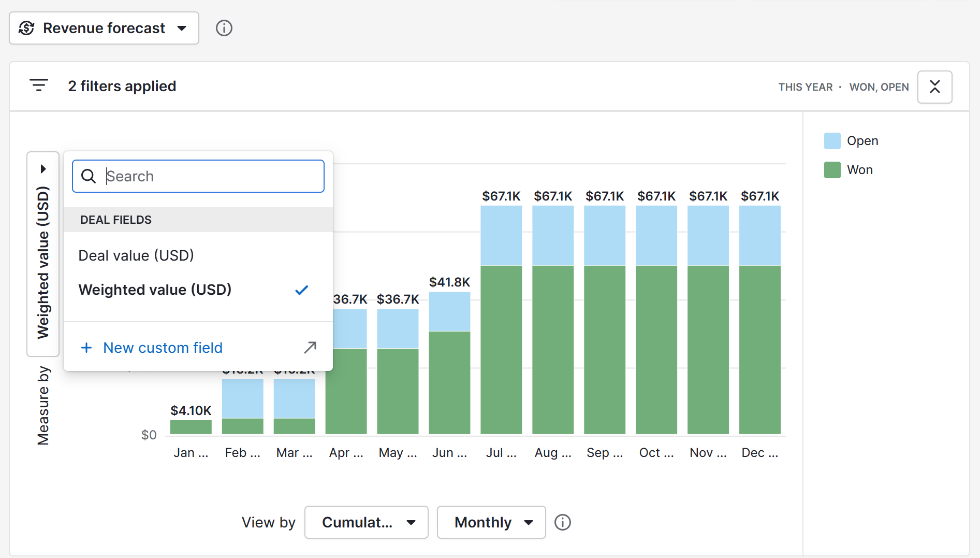The height and width of the screenshot is (558, 980).
Task: Click the filter lines icon
Action: (39, 85)
